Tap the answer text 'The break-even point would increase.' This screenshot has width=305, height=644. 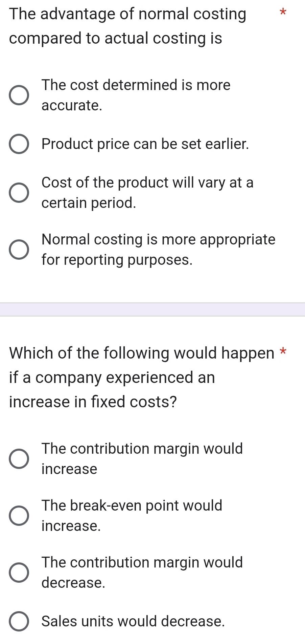pyautogui.click(x=132, y=515)
